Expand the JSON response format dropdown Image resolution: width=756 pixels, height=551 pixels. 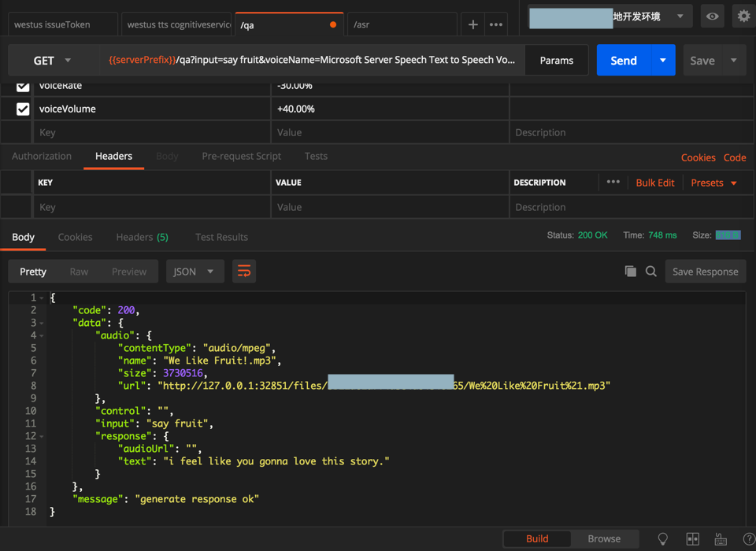(x=195, y=272)
